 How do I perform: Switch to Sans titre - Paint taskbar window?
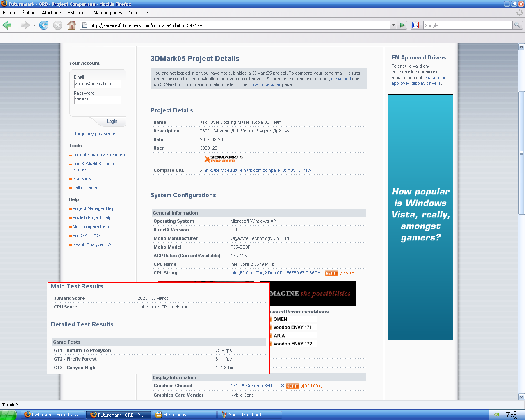(x=250, y=415)
